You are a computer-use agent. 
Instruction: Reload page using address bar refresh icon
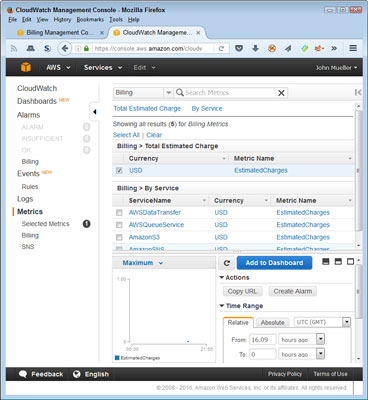coord(221,49)
